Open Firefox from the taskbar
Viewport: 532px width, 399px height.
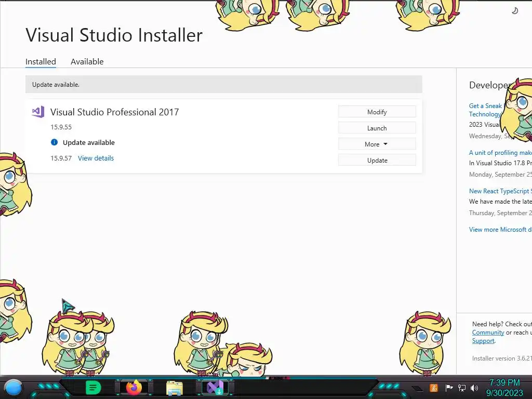click(x=134, y=388)
